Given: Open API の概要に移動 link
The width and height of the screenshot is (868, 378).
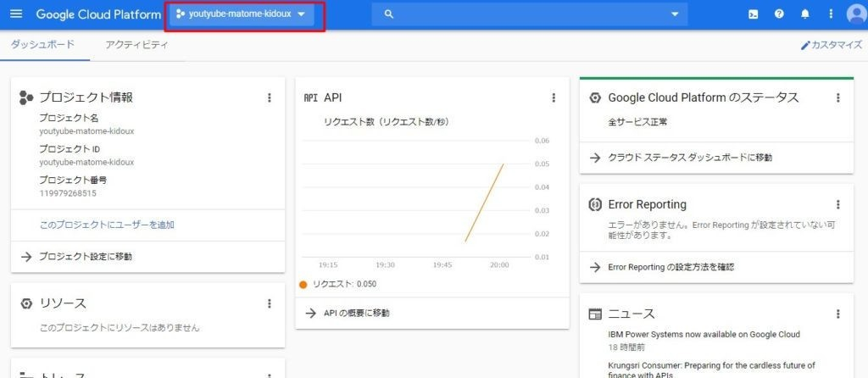Looking at the screenshot, I should [357, 313].
